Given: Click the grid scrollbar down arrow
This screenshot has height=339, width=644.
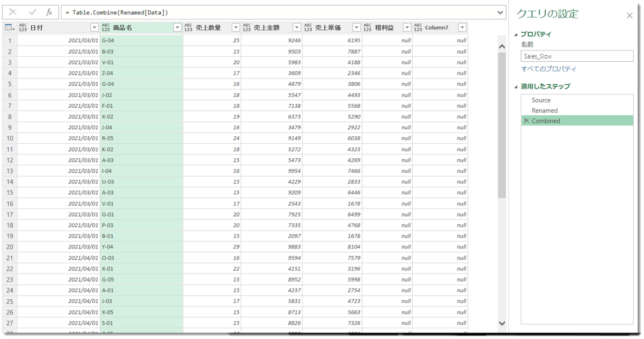Looking at the screenshot, I should pyautogui.click(x=502, y=323).
